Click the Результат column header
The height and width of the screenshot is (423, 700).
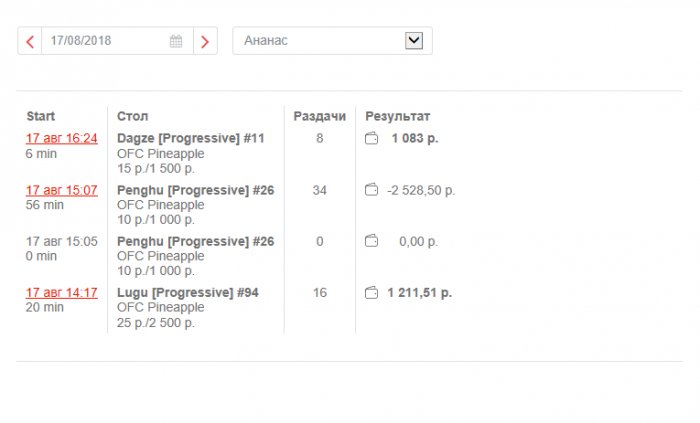pos(398,116)
